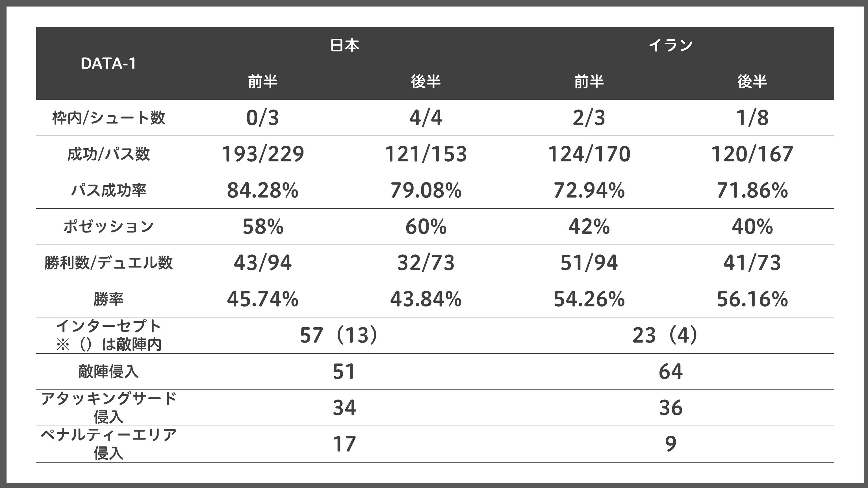This screenshot has width=868, height=488.
Task: Select the 23（4） intercept value
Action: 665,335
